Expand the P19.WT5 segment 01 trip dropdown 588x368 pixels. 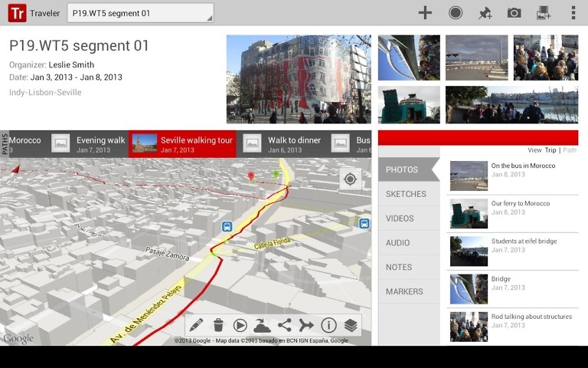point(140,13)
